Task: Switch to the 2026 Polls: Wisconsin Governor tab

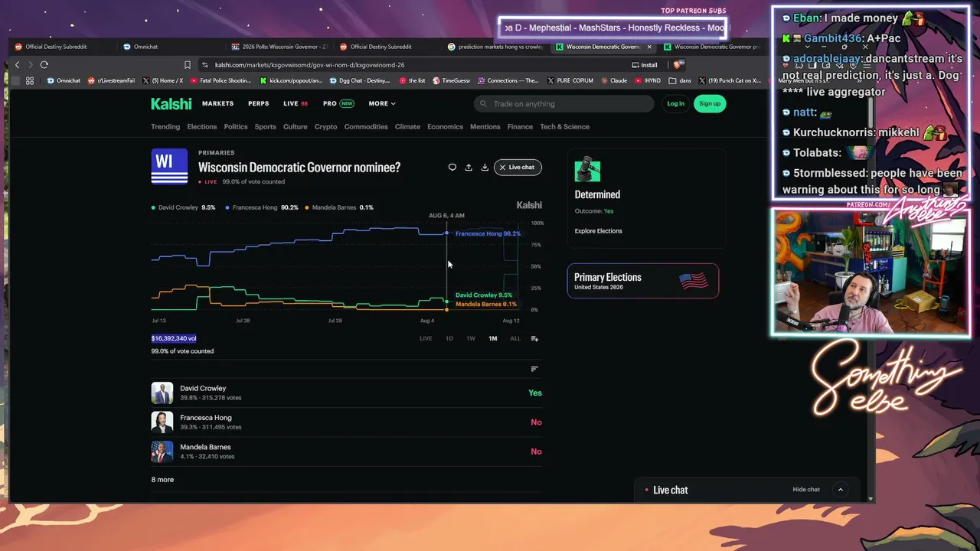Action: pos(279,47)
